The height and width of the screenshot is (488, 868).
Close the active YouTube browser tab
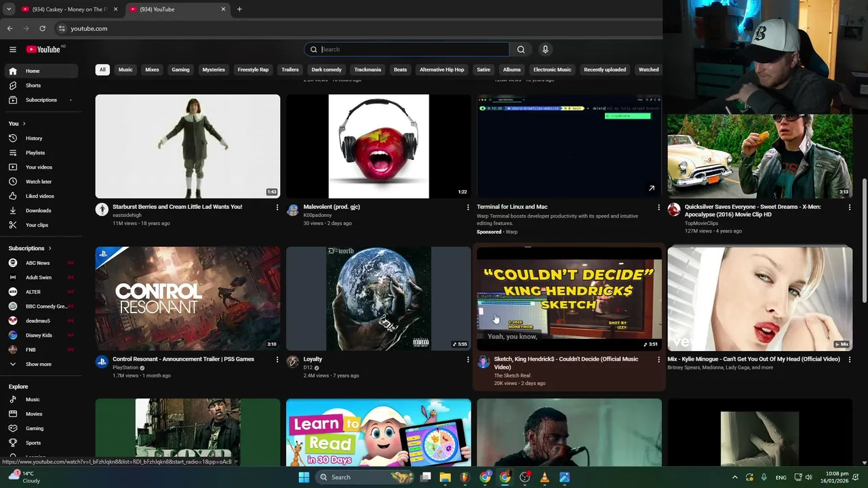tap(223, 9)
